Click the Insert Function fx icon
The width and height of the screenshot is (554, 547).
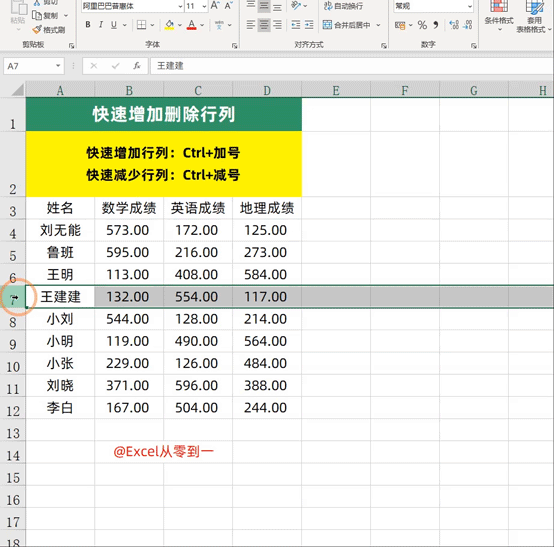[x=137, y=66]
